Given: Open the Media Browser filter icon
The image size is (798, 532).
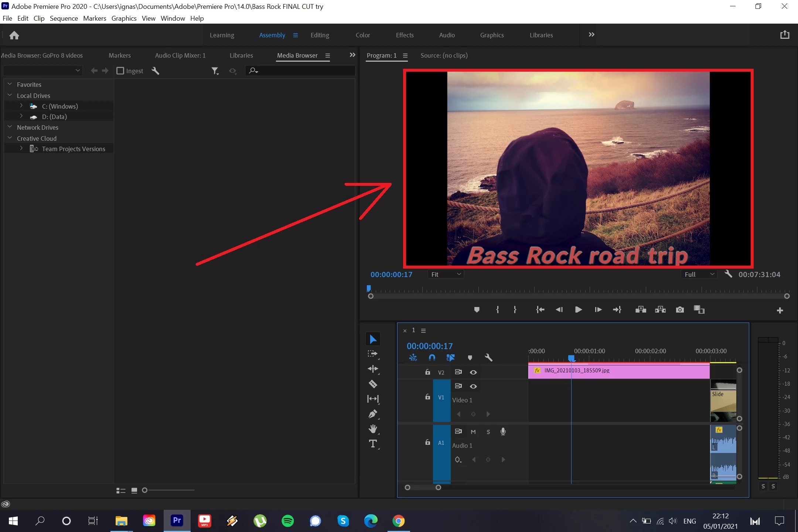Looking at the screenshot, I should point(215,71).
